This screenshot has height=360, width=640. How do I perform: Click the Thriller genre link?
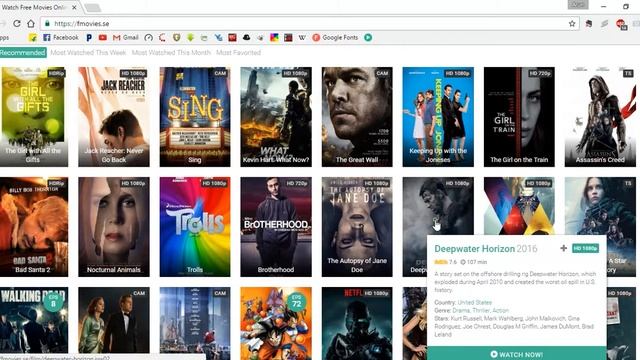pyautogui.click(x=481, y=311)
